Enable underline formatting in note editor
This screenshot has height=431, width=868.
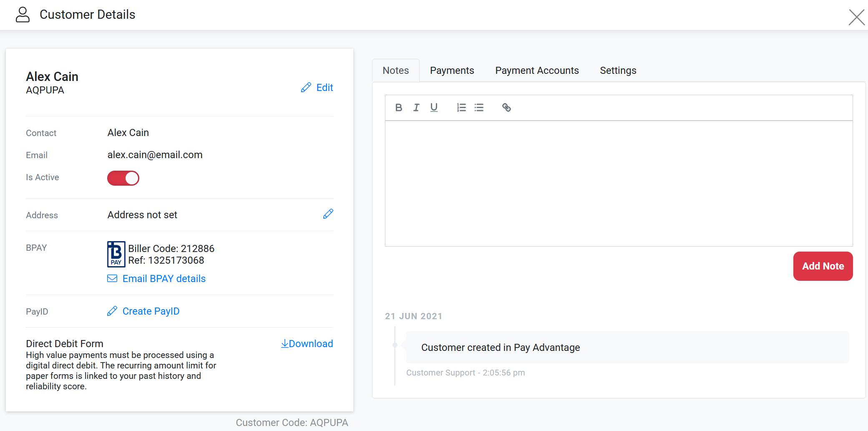coord(434,108)
